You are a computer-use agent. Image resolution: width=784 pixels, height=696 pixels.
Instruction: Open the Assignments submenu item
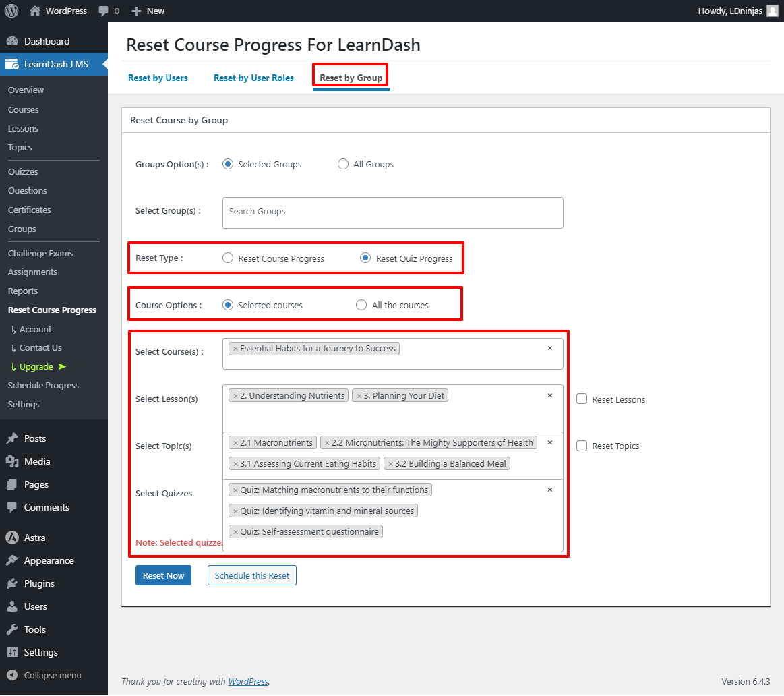[x=32, y=272]
